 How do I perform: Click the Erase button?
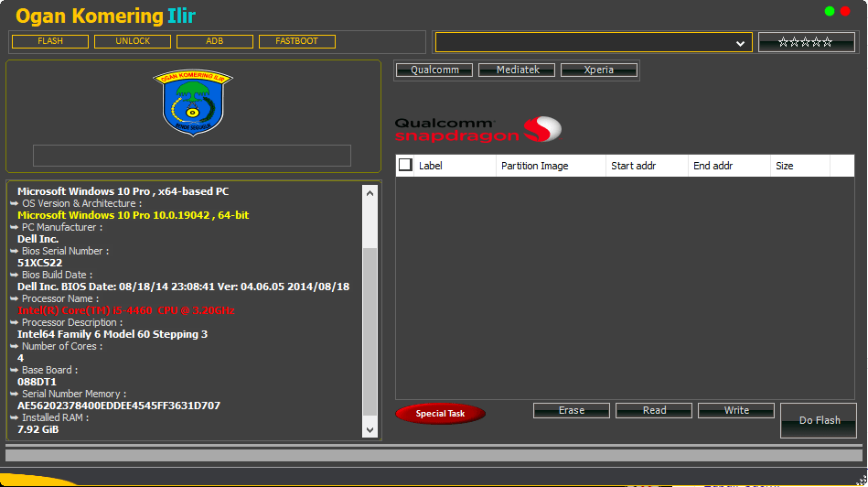572,411
